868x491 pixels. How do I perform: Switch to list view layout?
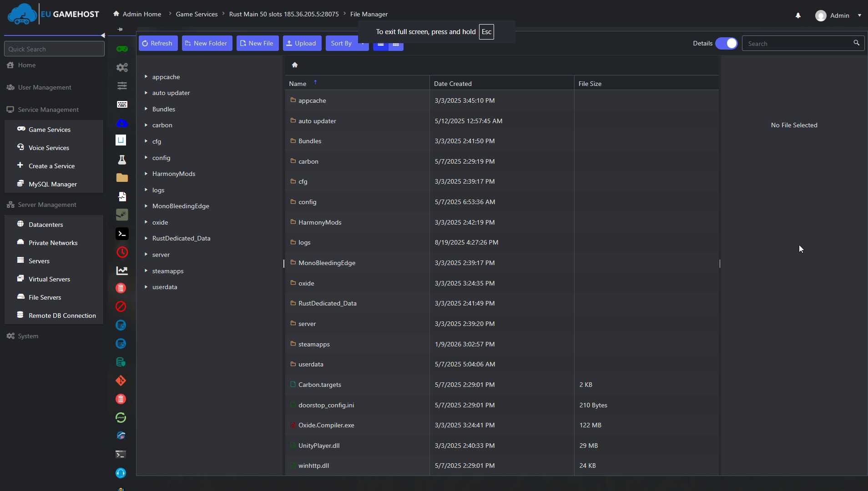pos(380,45)
